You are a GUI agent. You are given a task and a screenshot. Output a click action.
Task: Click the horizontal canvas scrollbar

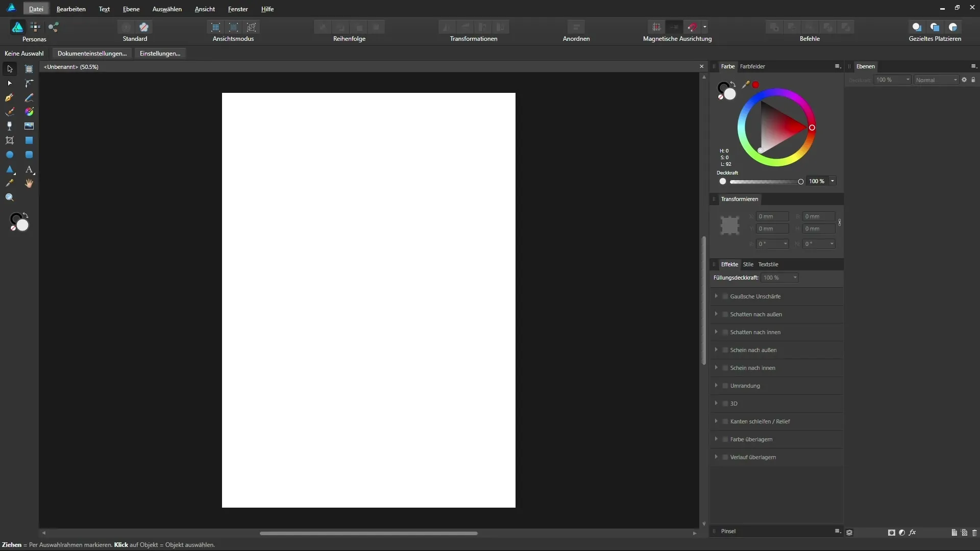click(369, 533)
